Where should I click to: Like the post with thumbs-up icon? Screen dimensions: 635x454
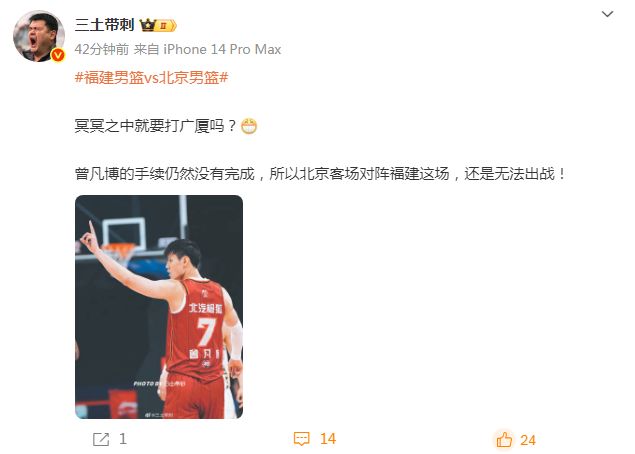click(x=504, y=439)
